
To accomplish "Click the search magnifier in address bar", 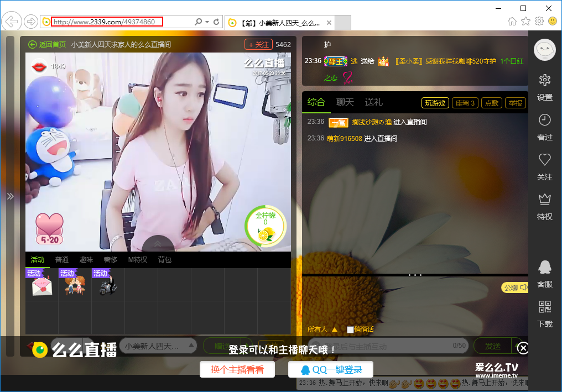I will (198, 22).
